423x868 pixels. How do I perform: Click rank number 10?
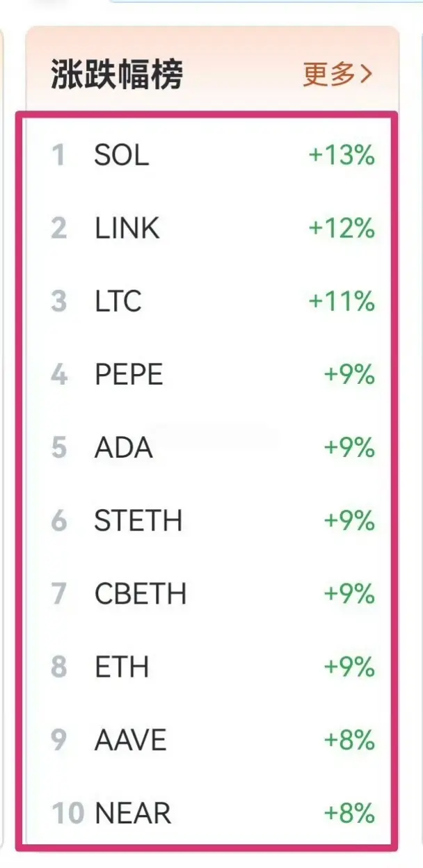click(67, 812)
